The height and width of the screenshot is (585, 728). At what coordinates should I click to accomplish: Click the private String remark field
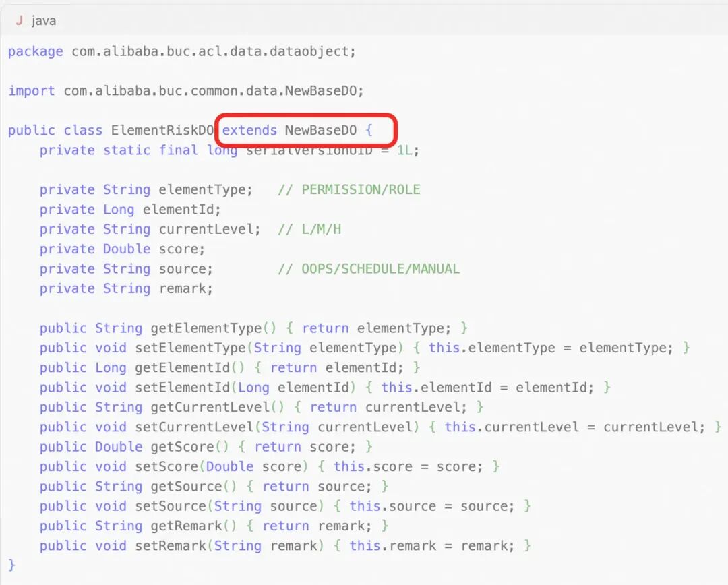(126, 288)
